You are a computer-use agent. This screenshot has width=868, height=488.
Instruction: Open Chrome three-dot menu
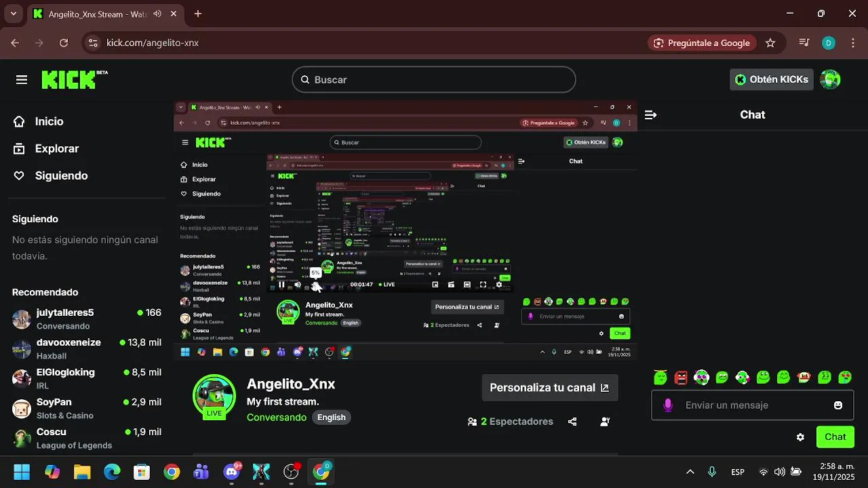tap(852, 43)
